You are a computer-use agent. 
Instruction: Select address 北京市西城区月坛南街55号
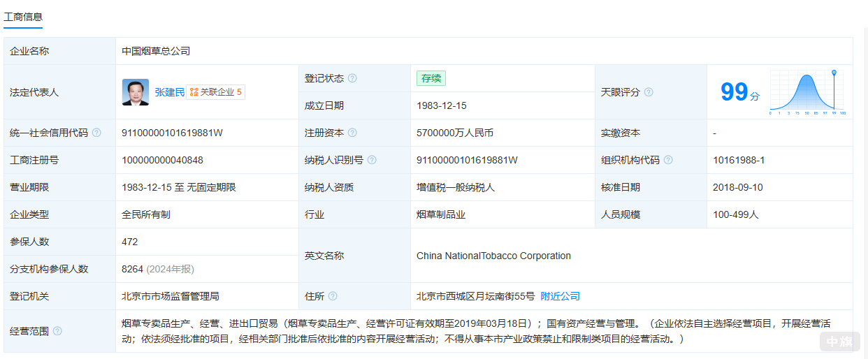476,296
